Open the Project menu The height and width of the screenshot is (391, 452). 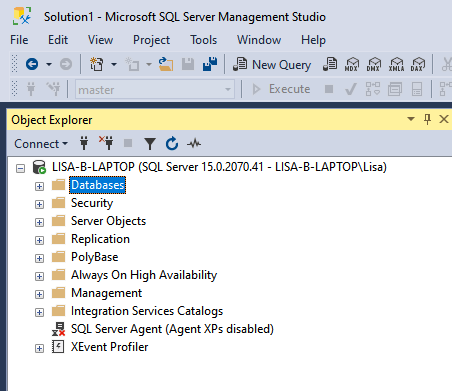click(151, 40)
